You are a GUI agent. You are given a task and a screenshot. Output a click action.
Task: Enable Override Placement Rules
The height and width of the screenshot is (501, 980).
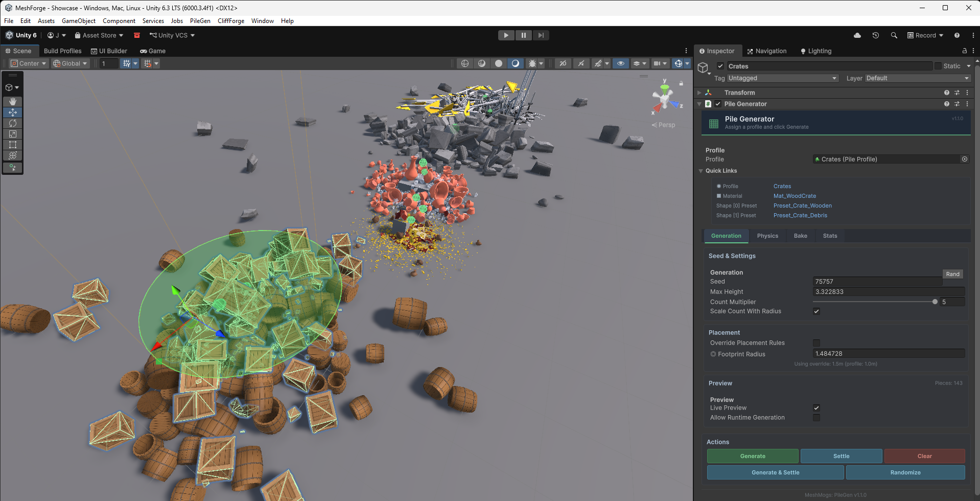click(x=816, y=343)
